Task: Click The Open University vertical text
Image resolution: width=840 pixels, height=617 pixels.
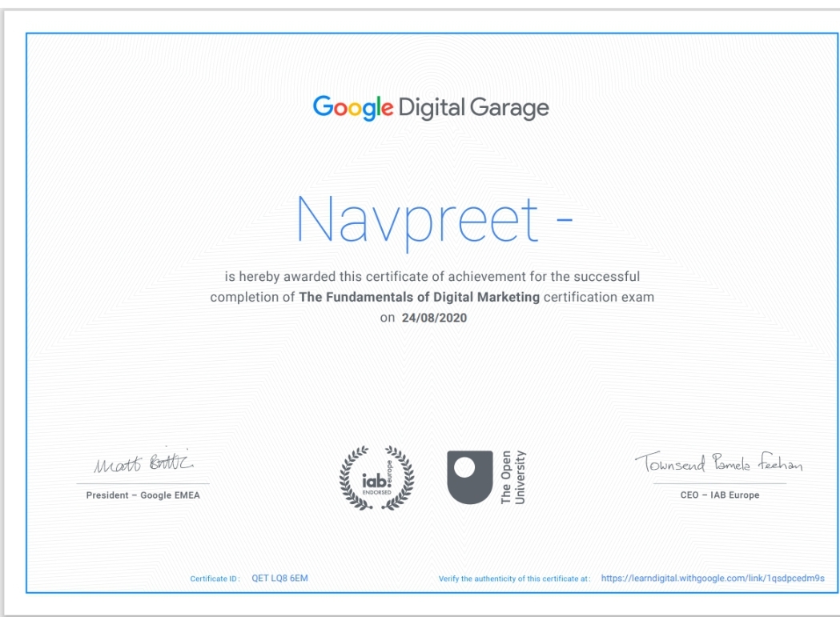Action: 513,477
